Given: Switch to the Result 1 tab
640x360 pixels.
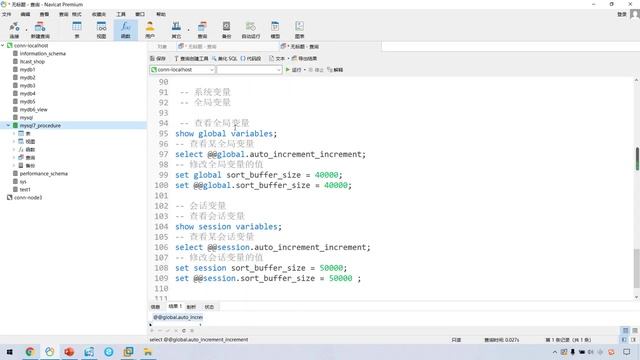Looking at the screenshot, I should coord(175,306).
